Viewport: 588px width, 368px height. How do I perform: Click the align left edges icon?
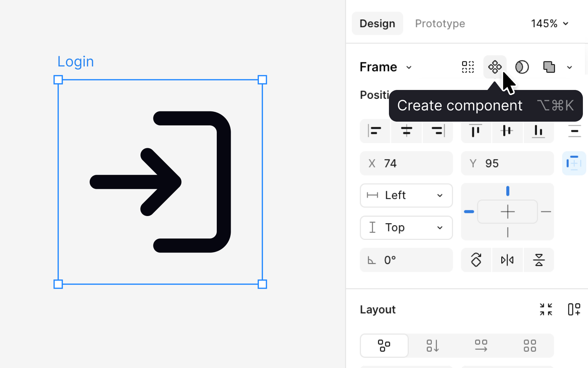[375, 131]
